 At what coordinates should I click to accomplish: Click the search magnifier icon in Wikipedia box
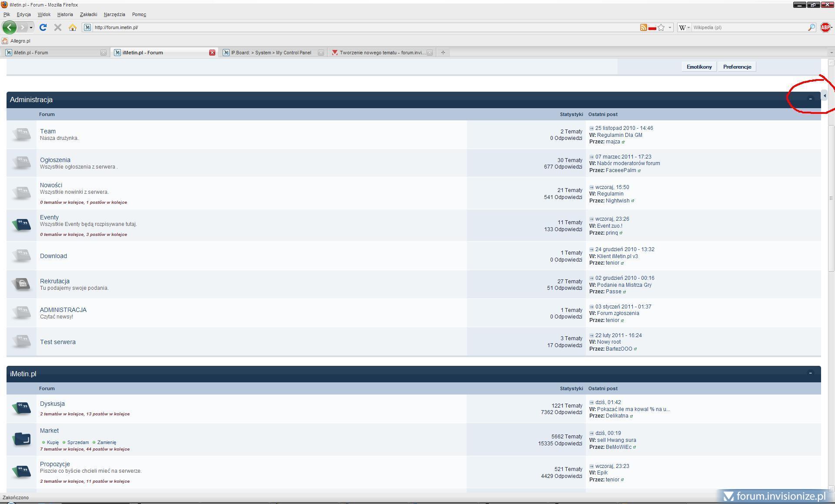[811, 27]
